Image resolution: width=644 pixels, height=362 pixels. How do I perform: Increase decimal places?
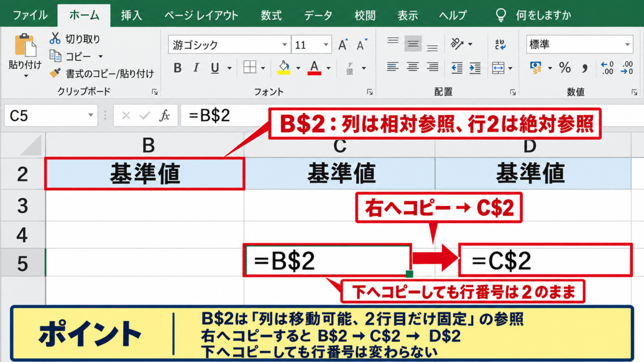pos(607,67)
